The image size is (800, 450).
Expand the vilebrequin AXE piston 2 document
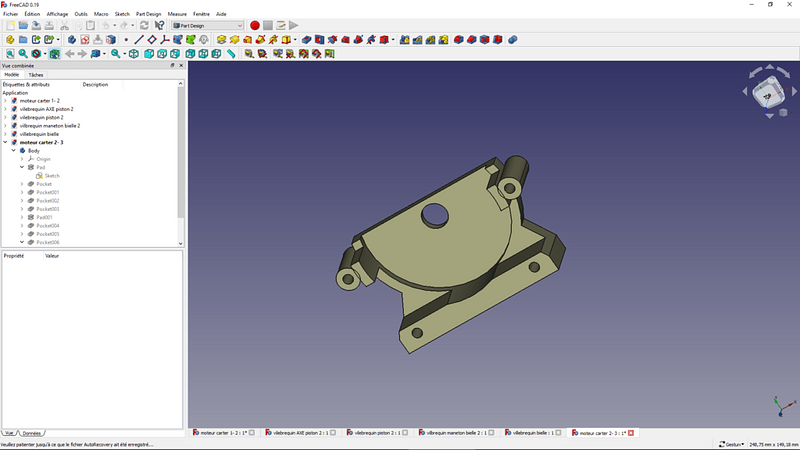pos(6,109)
